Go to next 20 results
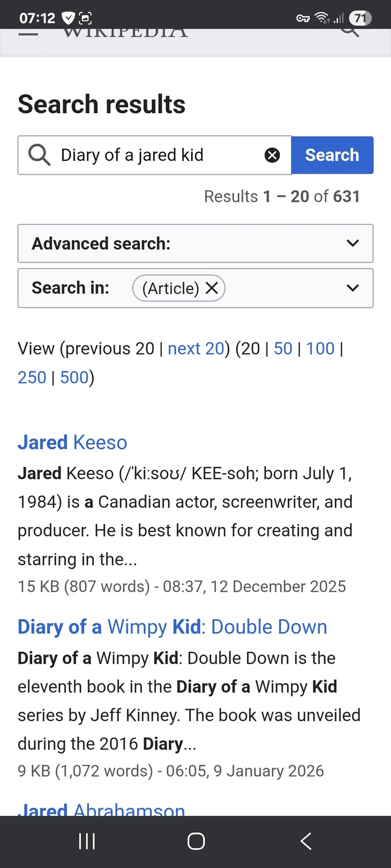 [196, 349]
